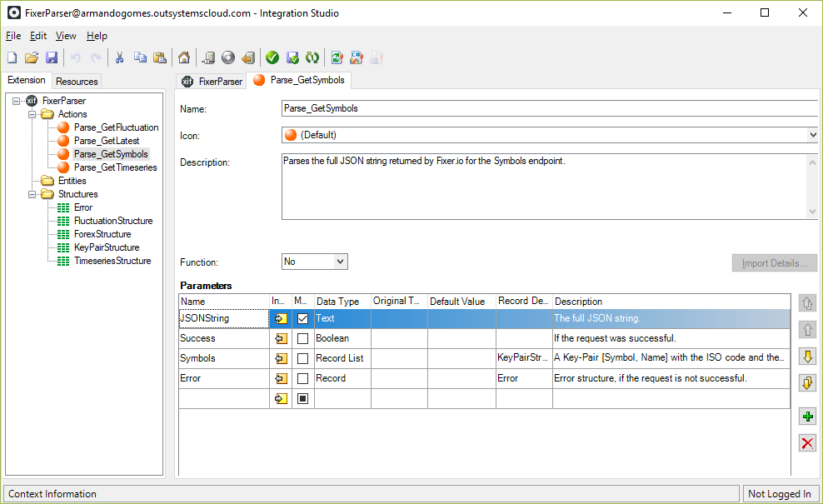Delete parameter with the red X
The height and width of the screenshot is (504, 823).
tap(807, 443)
